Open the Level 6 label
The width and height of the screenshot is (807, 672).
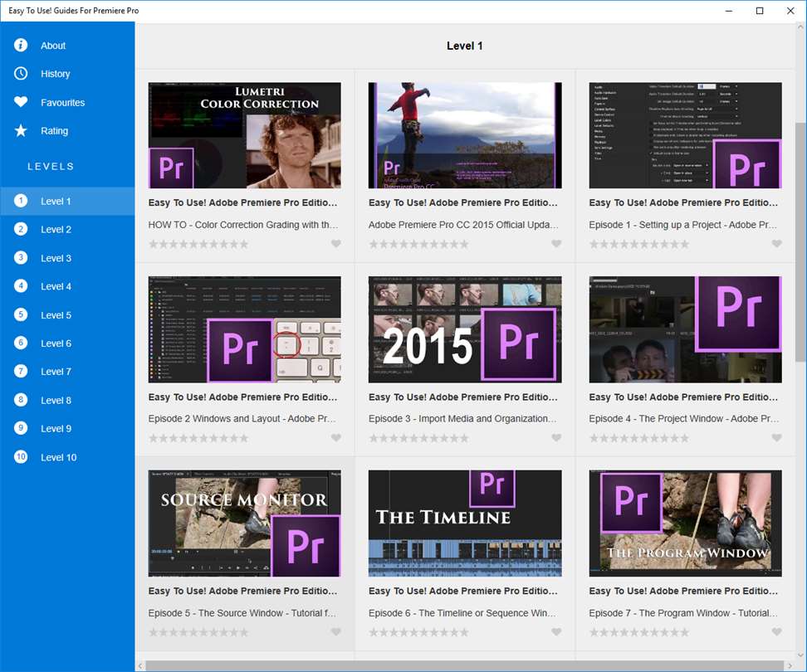[x=56, y=343]
